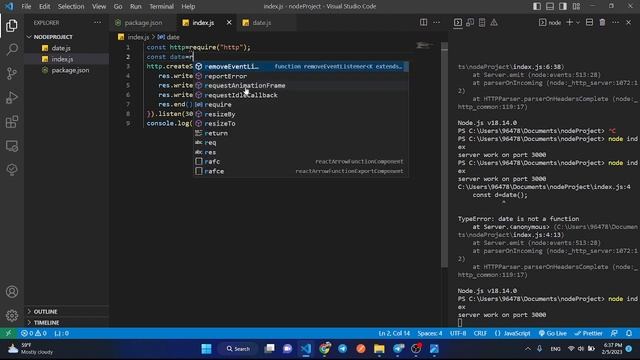Click the remote window status icon

(x=8, y=333)
